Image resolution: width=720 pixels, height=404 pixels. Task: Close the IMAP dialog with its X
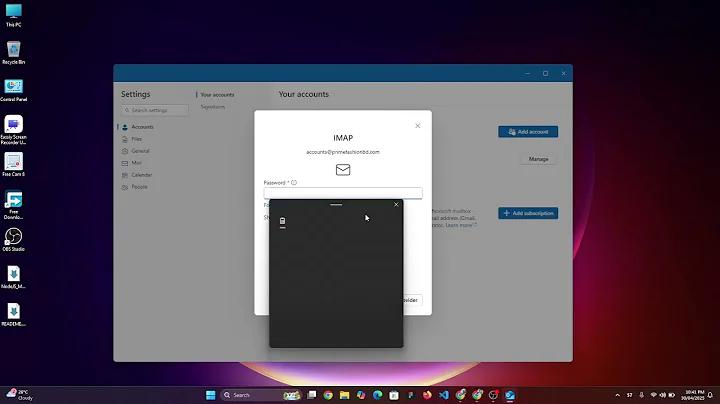[x=417, y=126]
